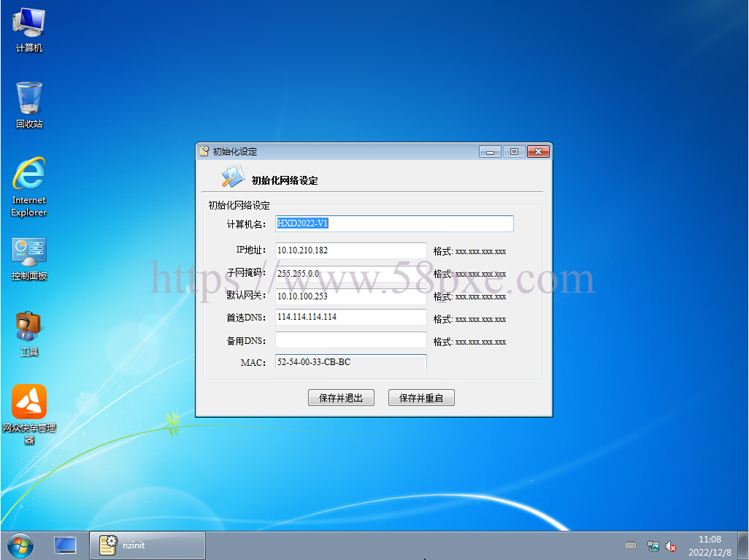749x560 pixels.
Task: Click the 子网掩码 input field
Action: click(x=350, y=273)
